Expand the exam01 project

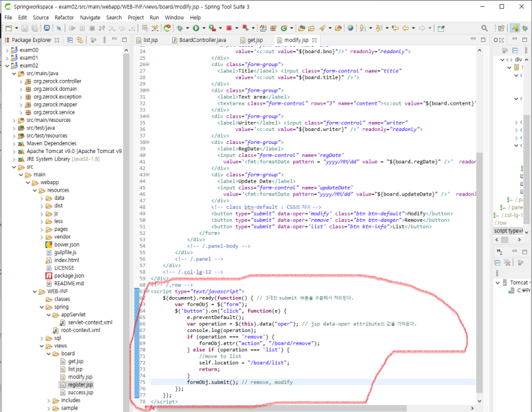coord(7,58)
